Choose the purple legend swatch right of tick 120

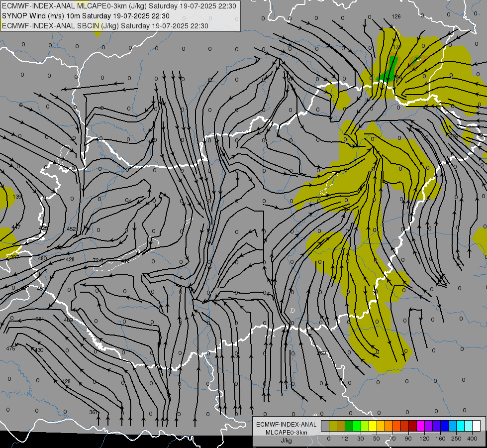click(x=429, y=426)
